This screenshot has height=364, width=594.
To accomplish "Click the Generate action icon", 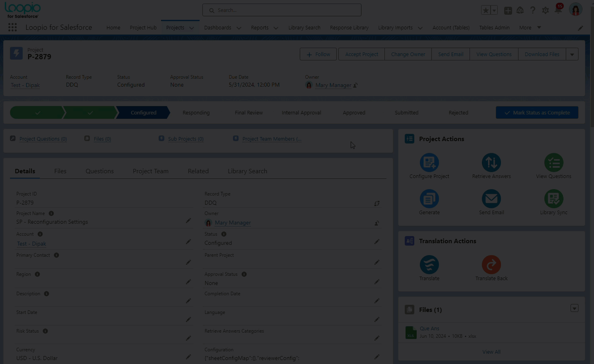I will (429, 199).
